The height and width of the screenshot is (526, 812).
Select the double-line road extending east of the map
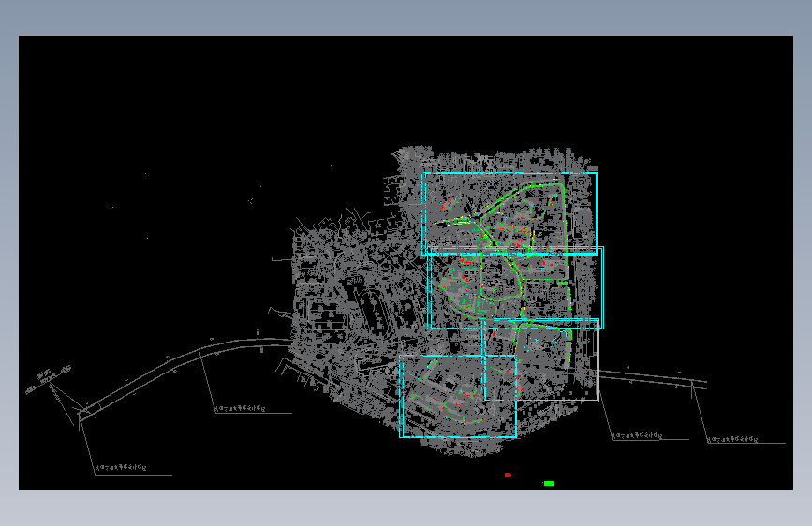[x=653, y=377]
